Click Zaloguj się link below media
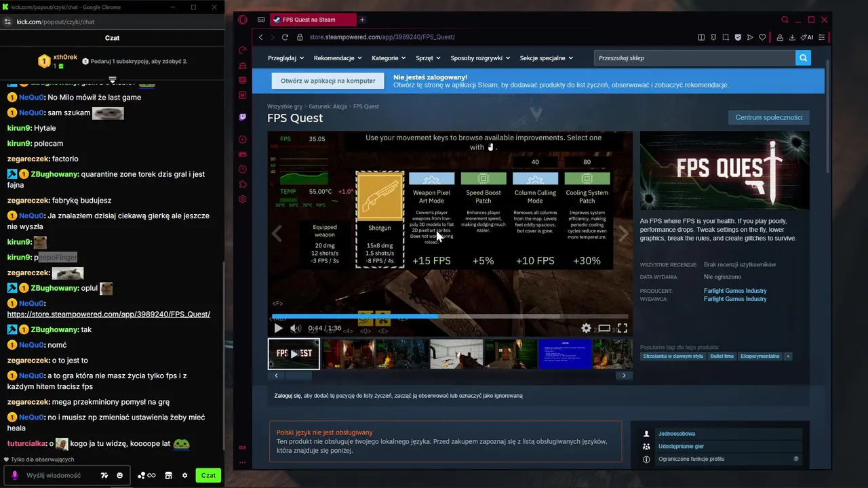The image size is (868, 488). 288,395
